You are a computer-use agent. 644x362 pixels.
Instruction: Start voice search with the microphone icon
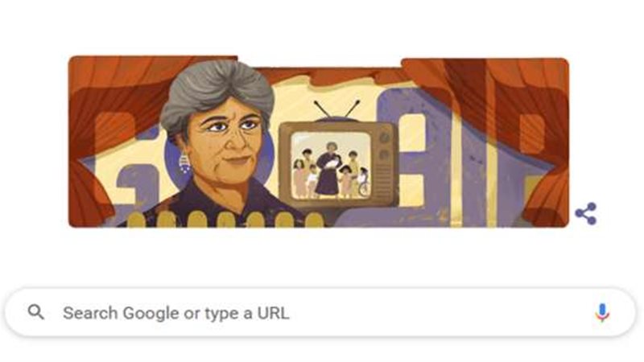(601, 313)
